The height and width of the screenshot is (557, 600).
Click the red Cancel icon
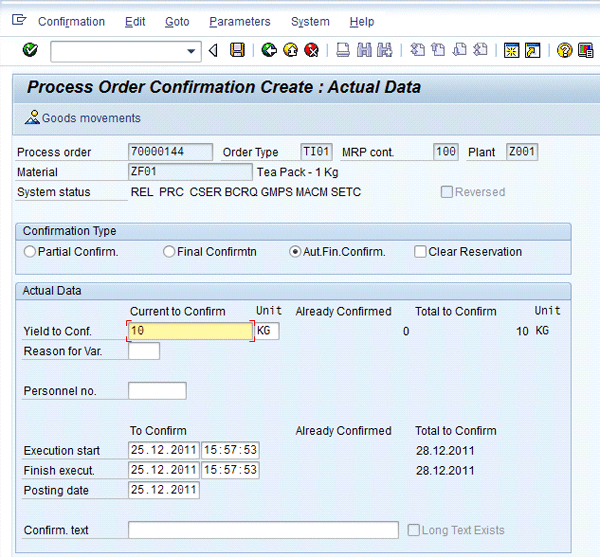click(x=311, y=50)
